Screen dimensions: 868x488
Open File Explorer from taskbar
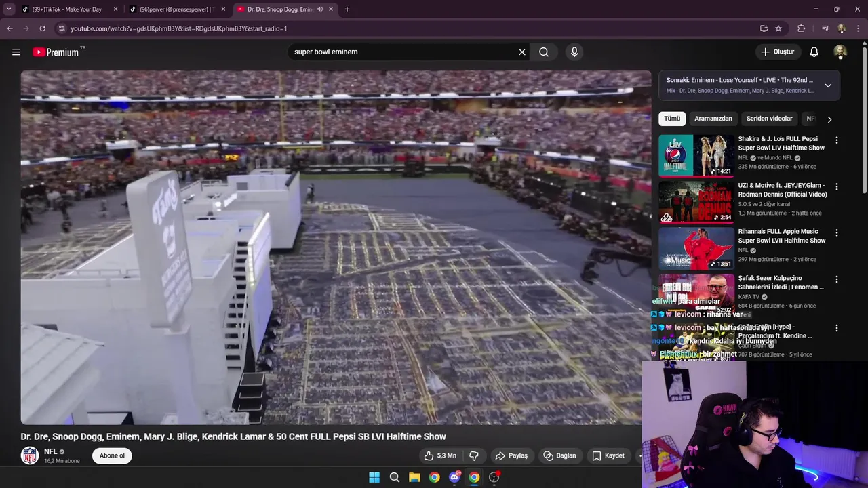pos(414,477)
